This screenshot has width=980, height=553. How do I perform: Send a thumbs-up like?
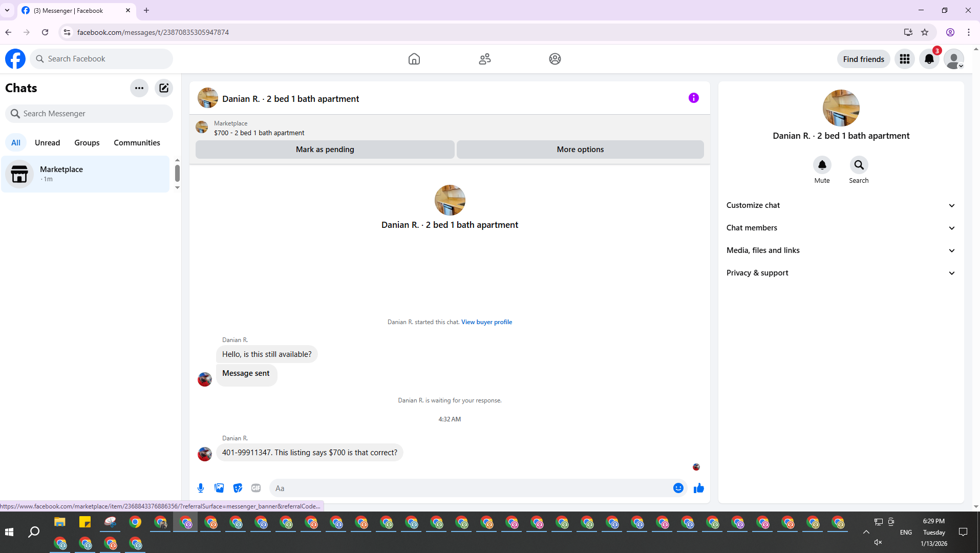tap(699, 488)
